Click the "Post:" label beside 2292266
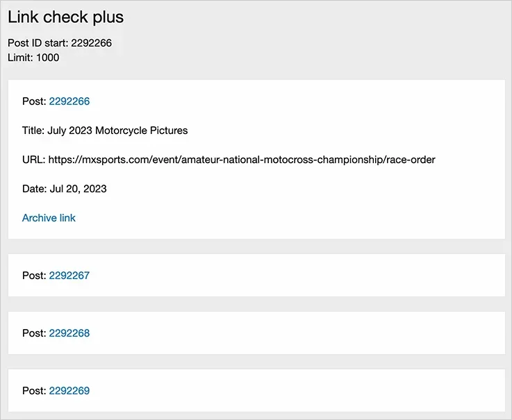Screen dimensions: 512x420 tap(34, 101)
